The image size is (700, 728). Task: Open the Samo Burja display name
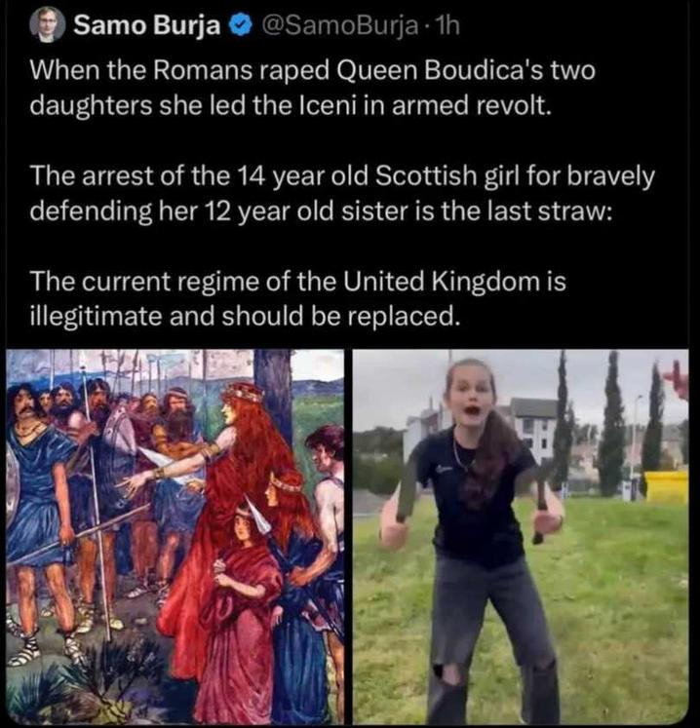(147, 25)
